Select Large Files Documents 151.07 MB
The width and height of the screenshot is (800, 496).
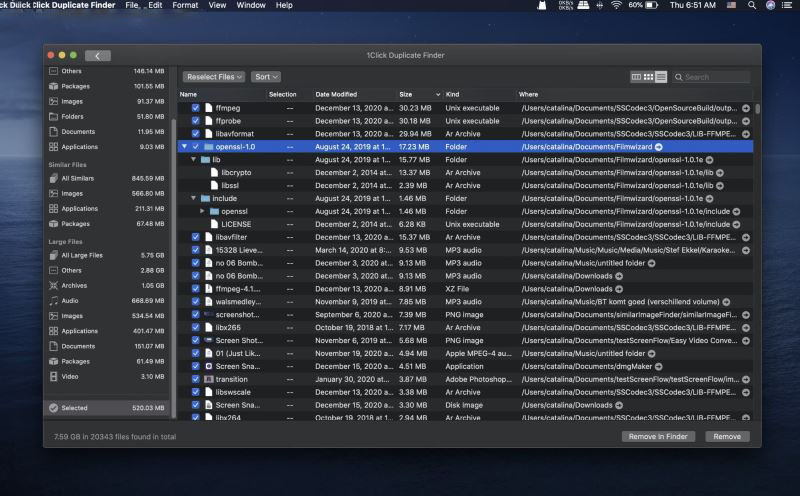pyautogui.click(x=107, y=346)
